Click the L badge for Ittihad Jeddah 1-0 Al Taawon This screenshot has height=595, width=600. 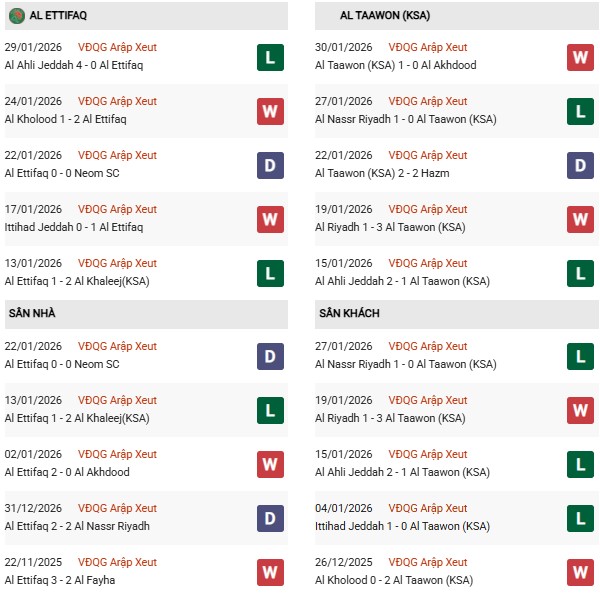(x=581, y=518)
